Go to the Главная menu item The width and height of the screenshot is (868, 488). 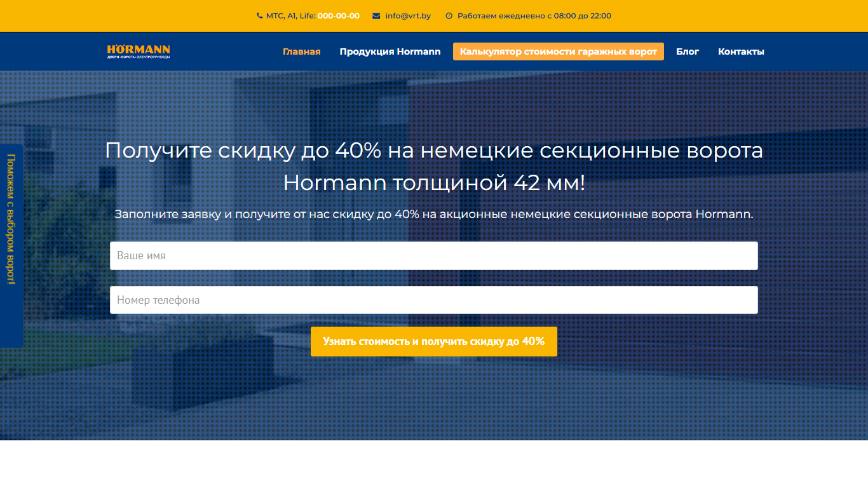[302, 51]
